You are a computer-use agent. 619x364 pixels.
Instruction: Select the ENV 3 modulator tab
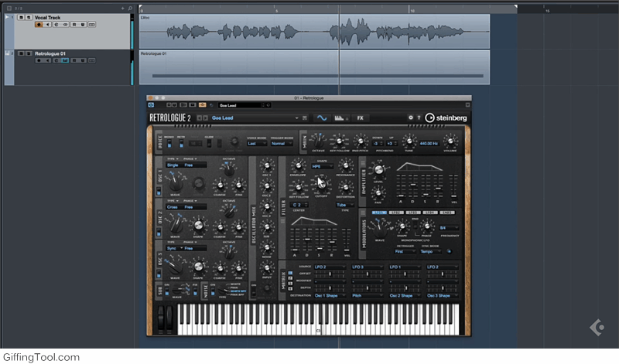click(x=447, y=213)
